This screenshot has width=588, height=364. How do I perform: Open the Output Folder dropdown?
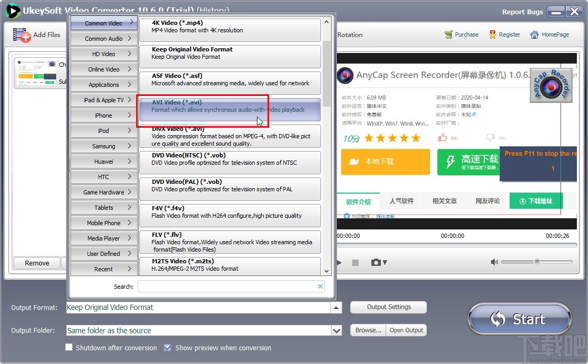point(337,331)
